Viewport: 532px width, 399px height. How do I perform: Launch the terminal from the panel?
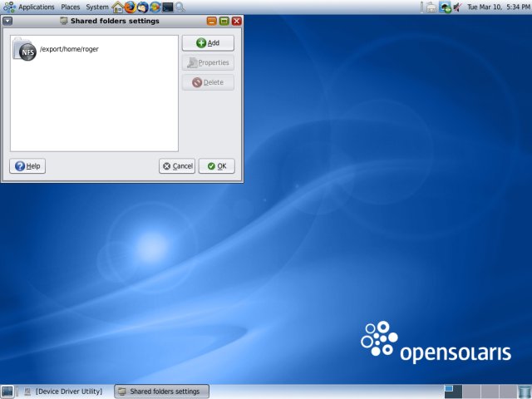point(168,7)
